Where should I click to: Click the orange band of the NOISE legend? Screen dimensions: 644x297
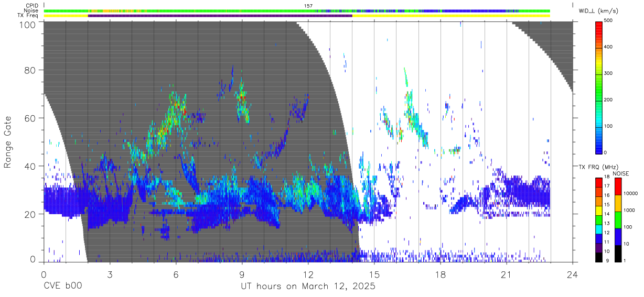(x=618, y=202)
